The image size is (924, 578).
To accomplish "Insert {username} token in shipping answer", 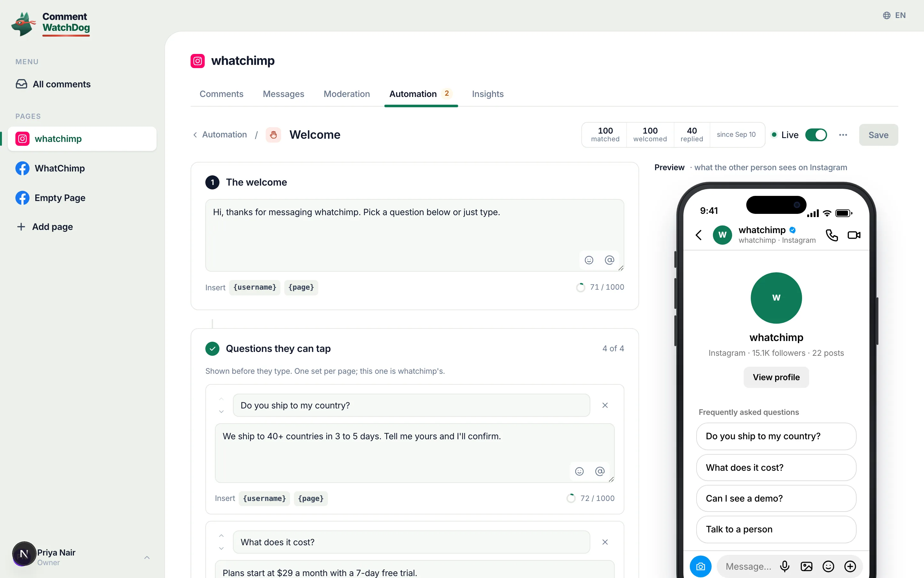I will coord(264,498).
